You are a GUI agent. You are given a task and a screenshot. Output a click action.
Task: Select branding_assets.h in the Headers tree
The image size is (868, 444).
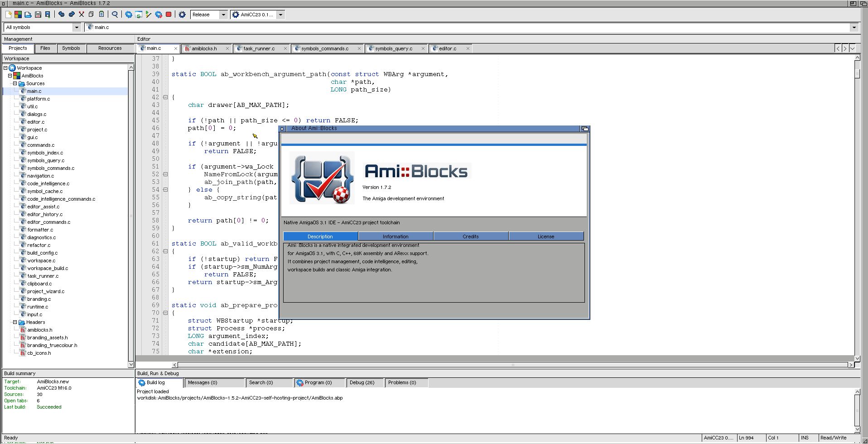47,338
